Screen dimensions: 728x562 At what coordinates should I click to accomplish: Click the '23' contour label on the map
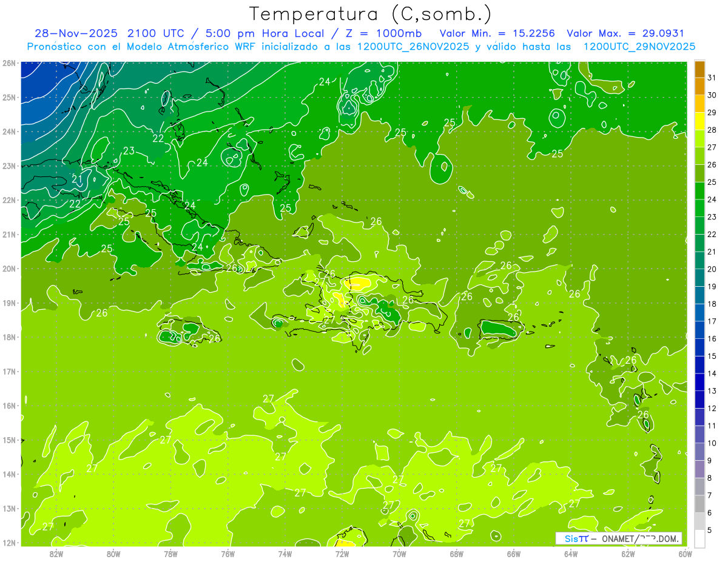(129, 150)
